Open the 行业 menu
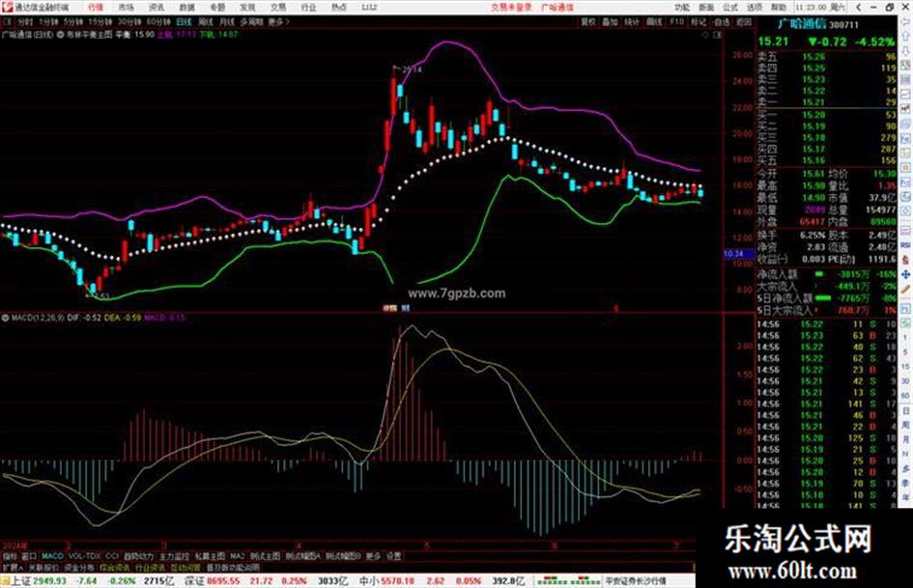This screenshot has height=588, width=913. pyautogui.click(x=308, y=8)
